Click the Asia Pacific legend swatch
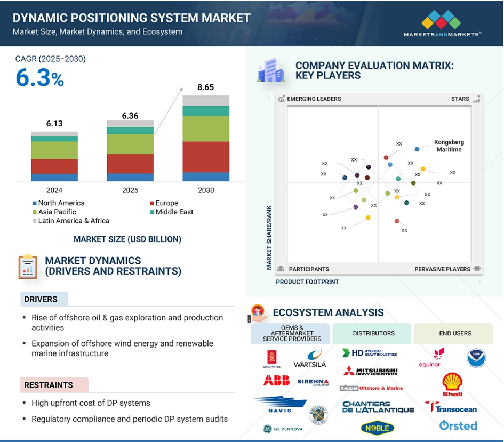 [34, 212]
